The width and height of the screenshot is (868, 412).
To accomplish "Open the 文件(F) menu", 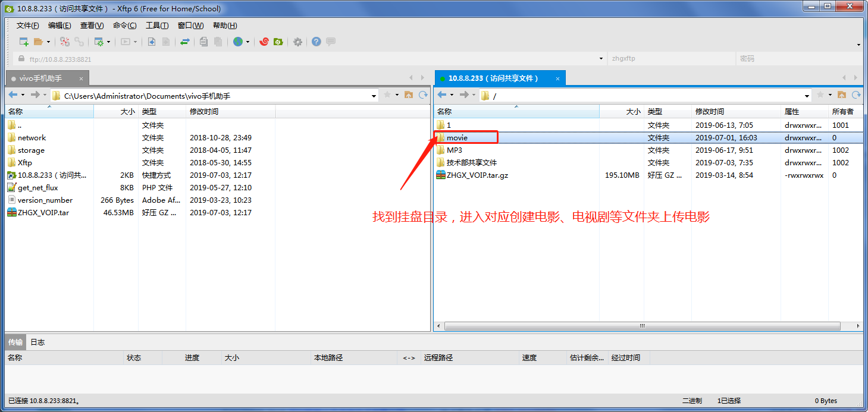I will tap(27, 26).
